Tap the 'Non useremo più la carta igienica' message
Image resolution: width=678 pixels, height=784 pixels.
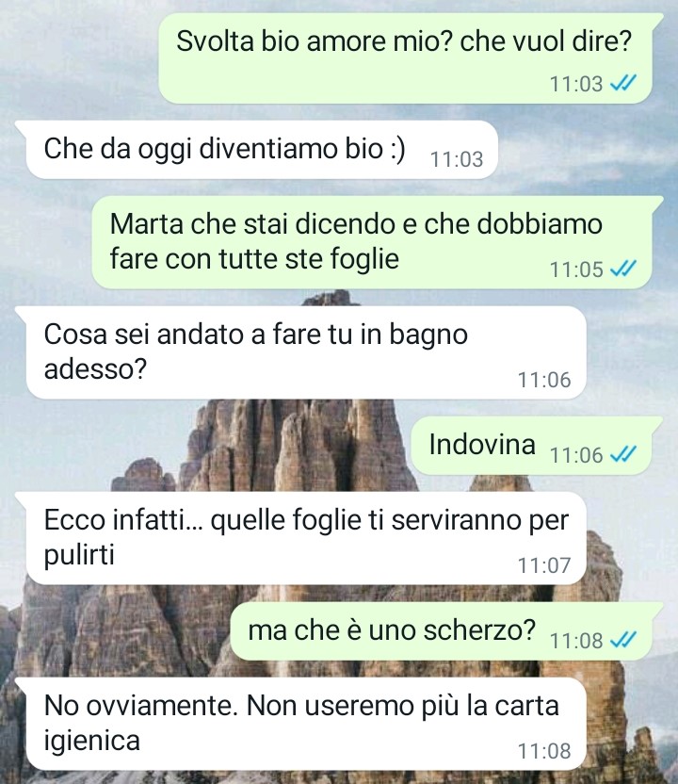pyautogui.click(x=306, y=724)
